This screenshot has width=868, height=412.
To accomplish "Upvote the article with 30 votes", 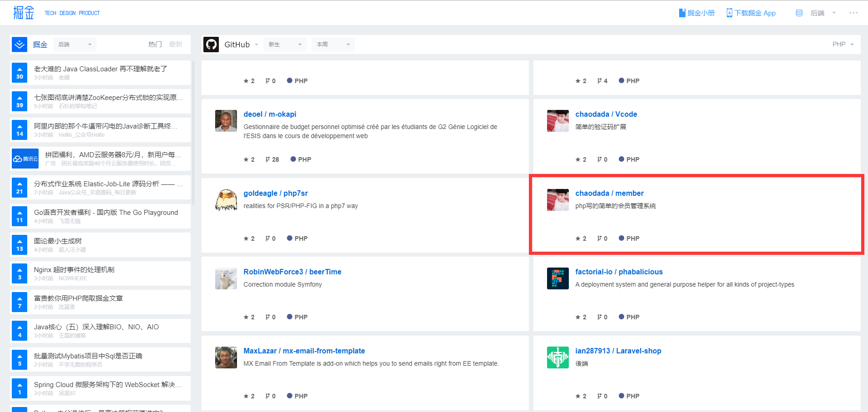I will click(20, 73).
